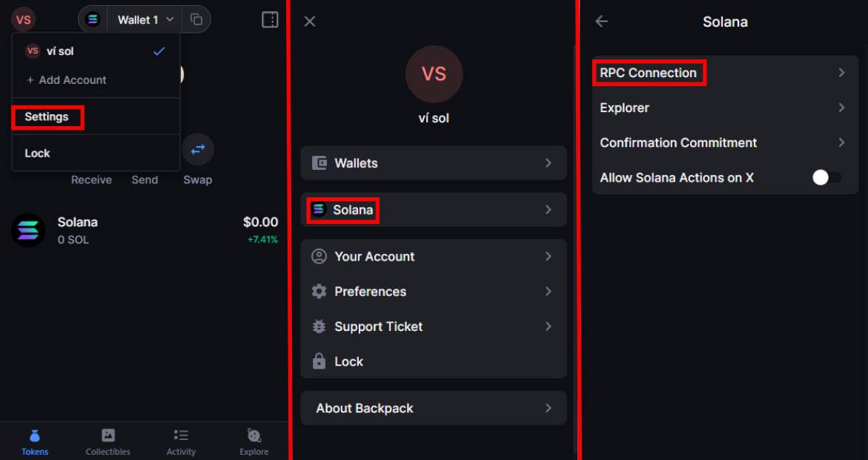Expand the Wallet 1 dropdown
The image size is (868, 460).
tap(145, 20)
